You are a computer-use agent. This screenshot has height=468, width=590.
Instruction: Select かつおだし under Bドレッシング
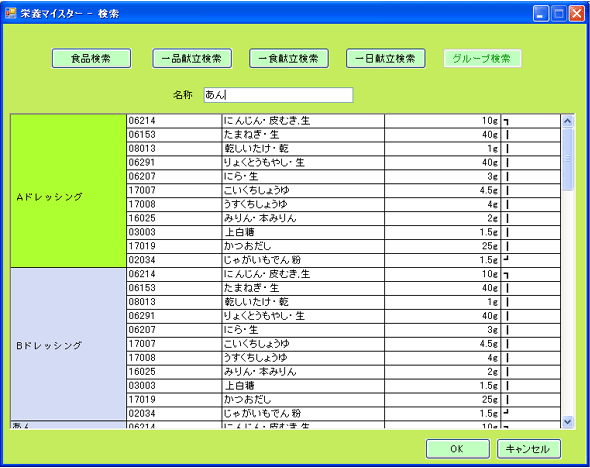tap(303, 400)
